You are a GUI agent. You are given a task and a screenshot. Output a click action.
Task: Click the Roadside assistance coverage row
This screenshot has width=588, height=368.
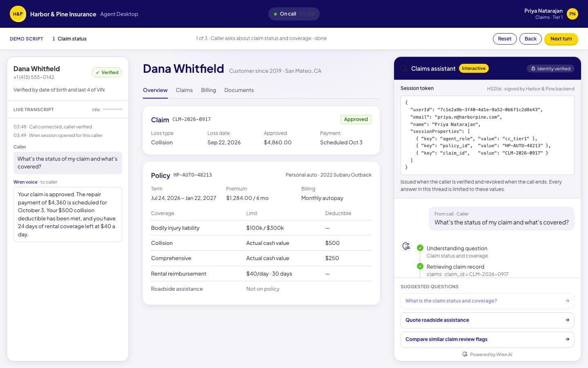[x=261, y=289]
